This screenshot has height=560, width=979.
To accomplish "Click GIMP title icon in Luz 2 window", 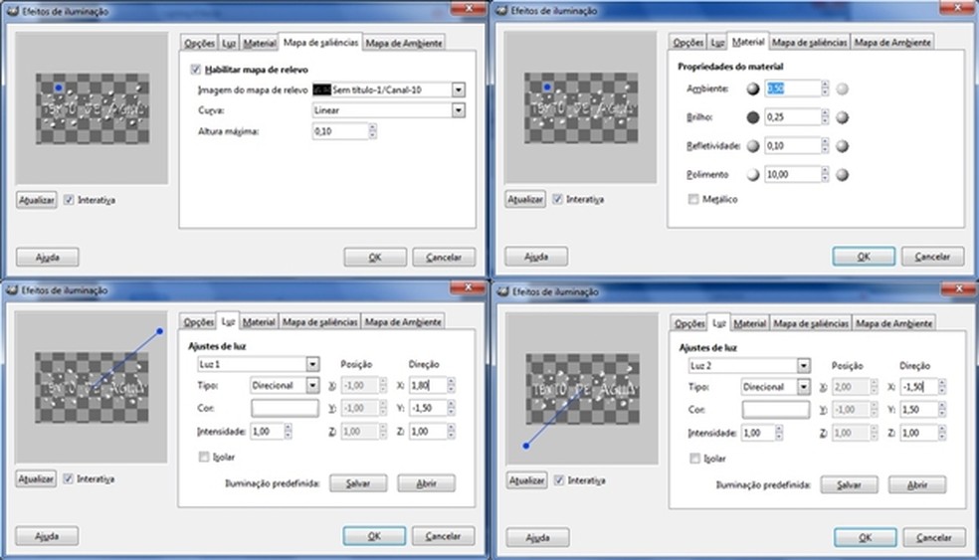I will click(502, 291).
